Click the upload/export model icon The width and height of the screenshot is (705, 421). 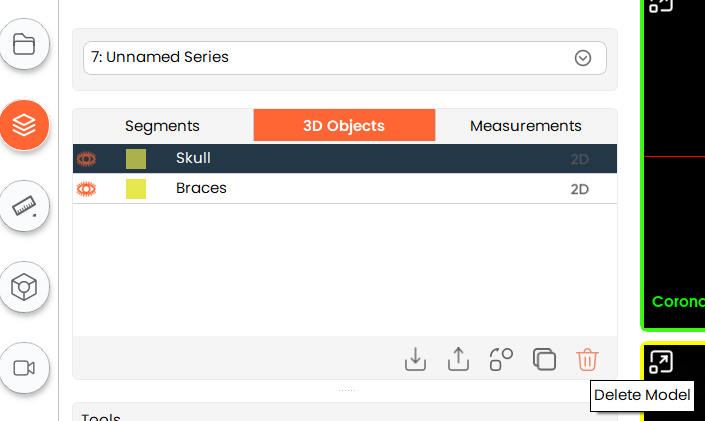458,359
